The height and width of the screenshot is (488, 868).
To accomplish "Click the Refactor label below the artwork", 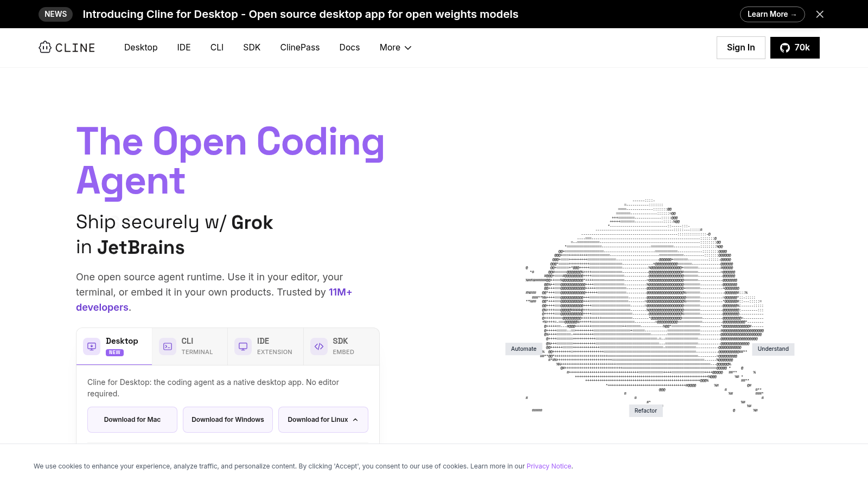I will point(646,411).
